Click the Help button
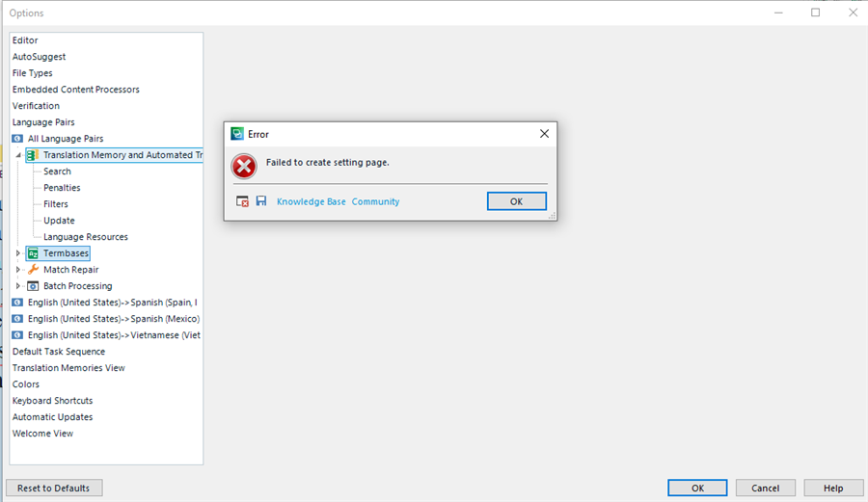 pyautogui.click(x=833, y=488)
